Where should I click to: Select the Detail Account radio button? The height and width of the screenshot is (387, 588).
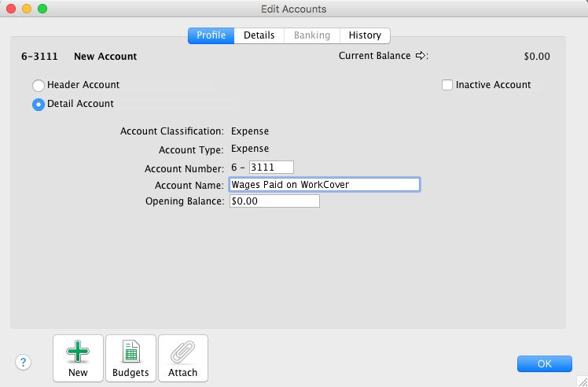pos(38,104)
